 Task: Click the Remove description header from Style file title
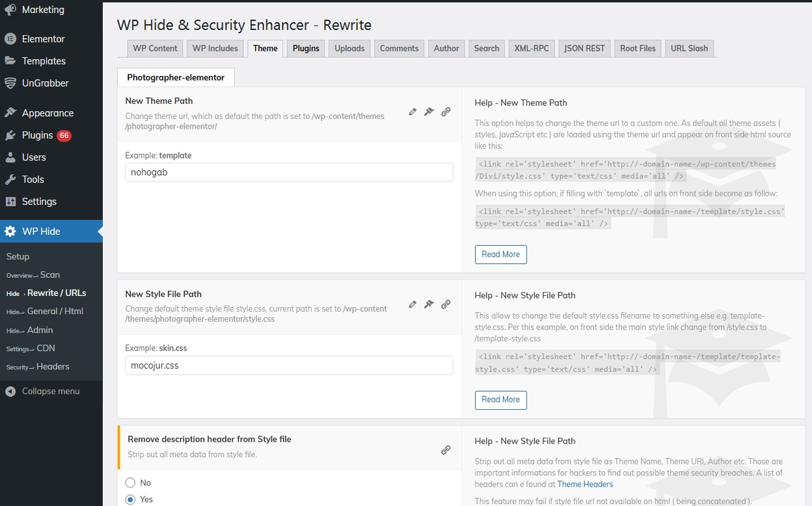tap(210, 440)
